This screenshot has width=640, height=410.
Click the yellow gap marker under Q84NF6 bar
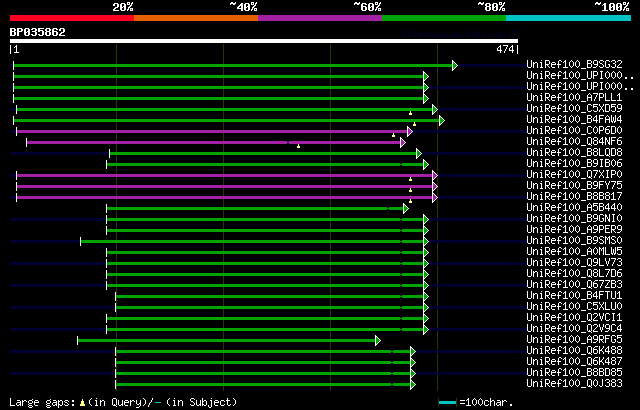pyautogui.click(x=298, y=146)
